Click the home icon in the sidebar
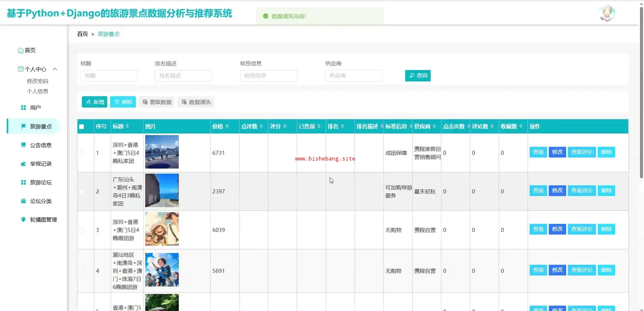The image size is (644, 311). pyautogui.click(x=21, y=50)
